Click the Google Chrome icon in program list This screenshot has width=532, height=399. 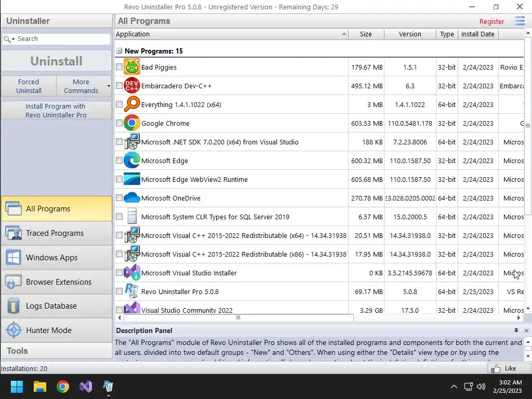click(x=132, y=123)
